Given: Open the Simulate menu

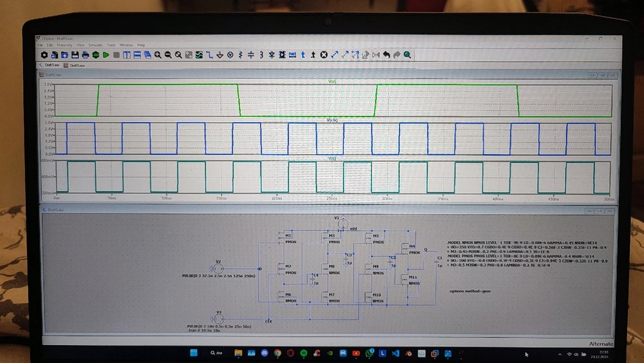Looking at the screenshot, I should coord(95,45).
